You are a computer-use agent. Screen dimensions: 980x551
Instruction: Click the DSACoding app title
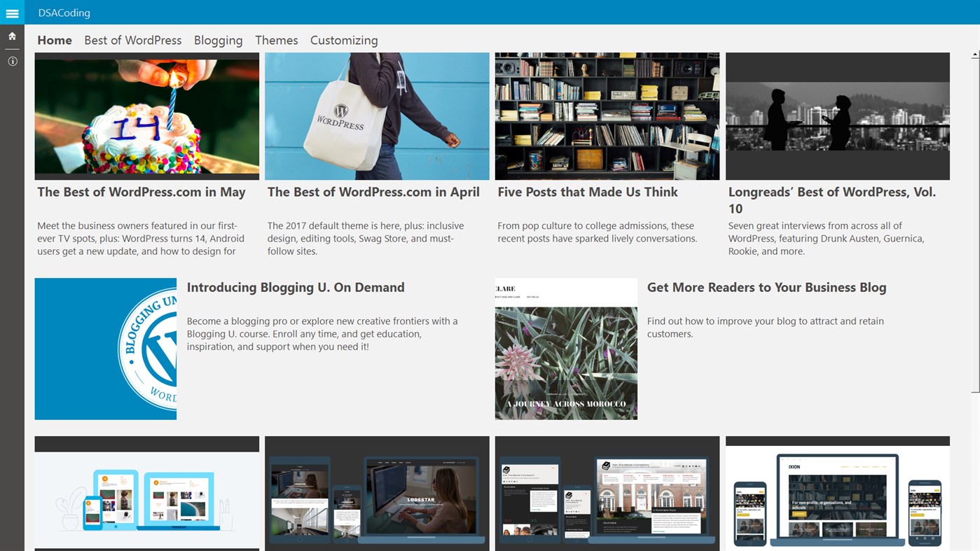point(64,13)
